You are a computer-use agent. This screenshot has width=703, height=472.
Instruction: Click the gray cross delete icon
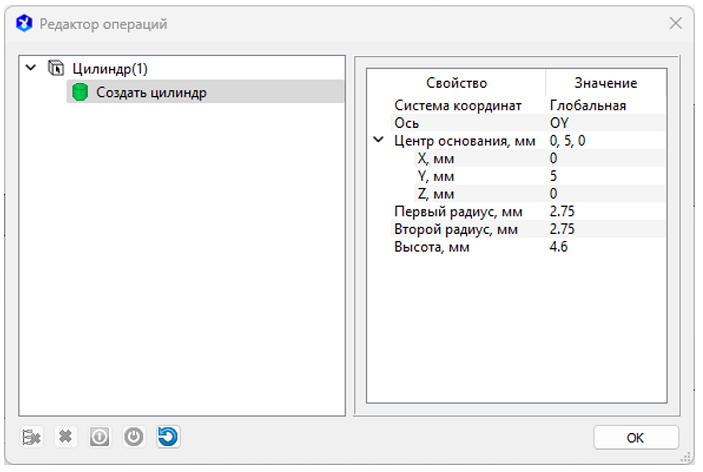point(66,437)
